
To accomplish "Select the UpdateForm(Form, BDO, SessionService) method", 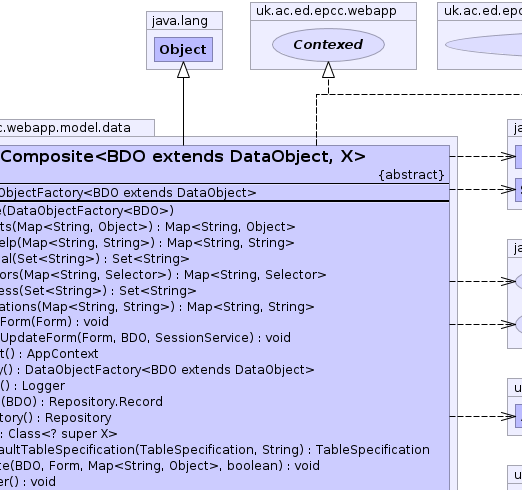I will click(145, 338).
